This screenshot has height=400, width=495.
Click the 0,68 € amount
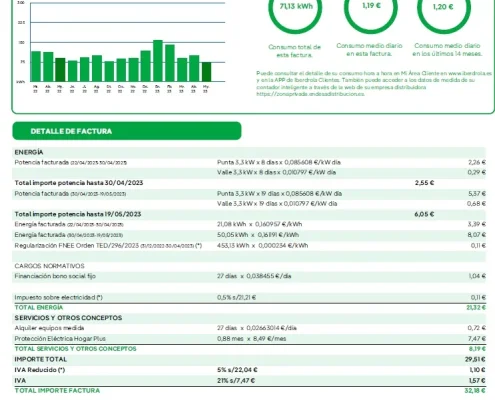tap(477, 204)
